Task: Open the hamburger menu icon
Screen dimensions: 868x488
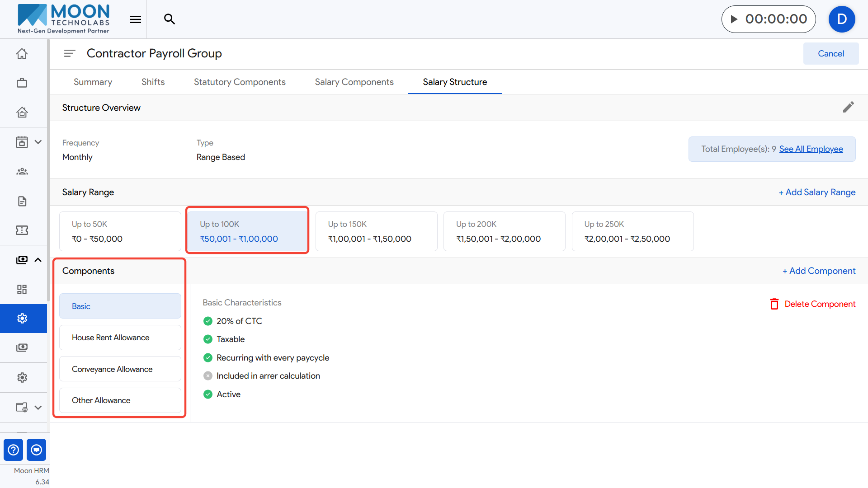Action: (135, 19)
